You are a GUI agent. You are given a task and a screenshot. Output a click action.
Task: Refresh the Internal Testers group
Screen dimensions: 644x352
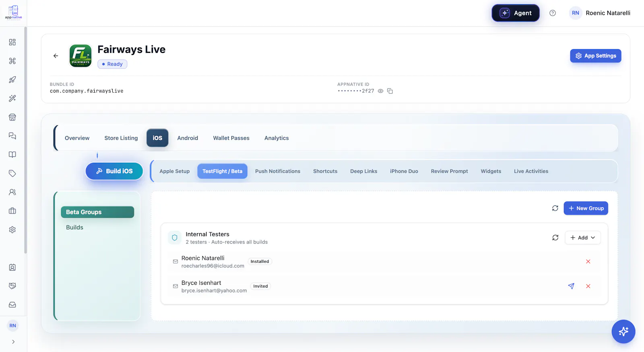[x=555, y=238]
